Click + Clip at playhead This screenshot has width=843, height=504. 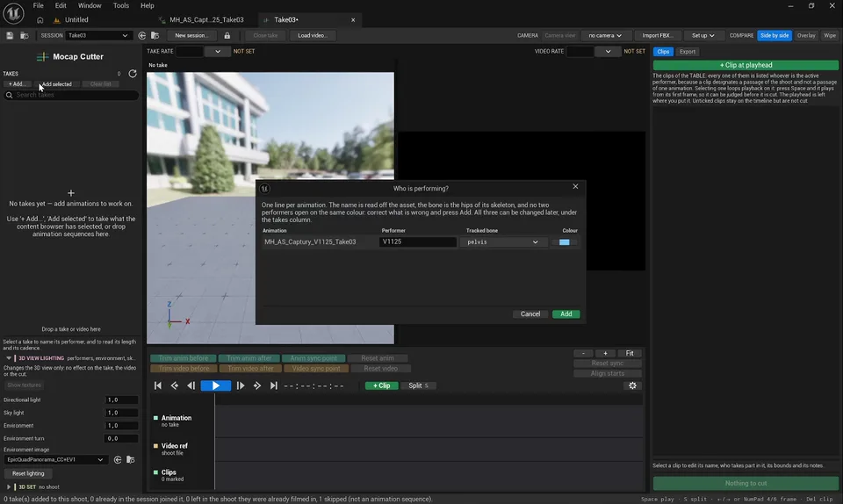click(x=746, y=65)
